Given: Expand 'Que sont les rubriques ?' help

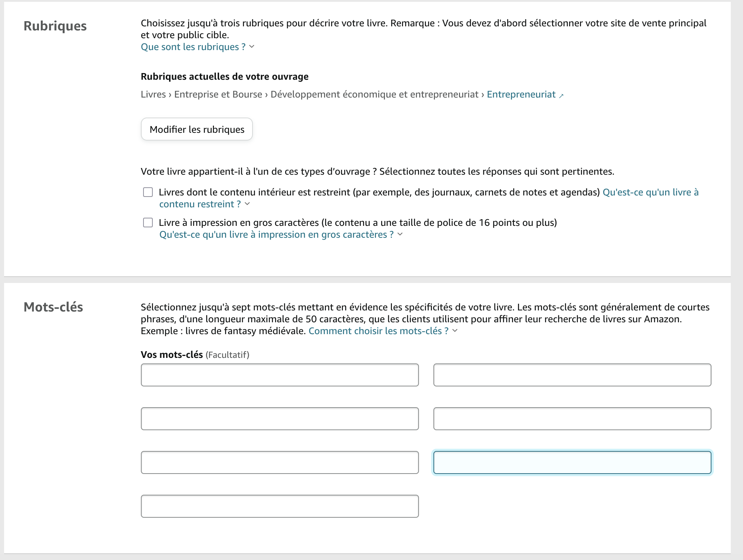Looking at the screenshot, I should tap(193, 47).
